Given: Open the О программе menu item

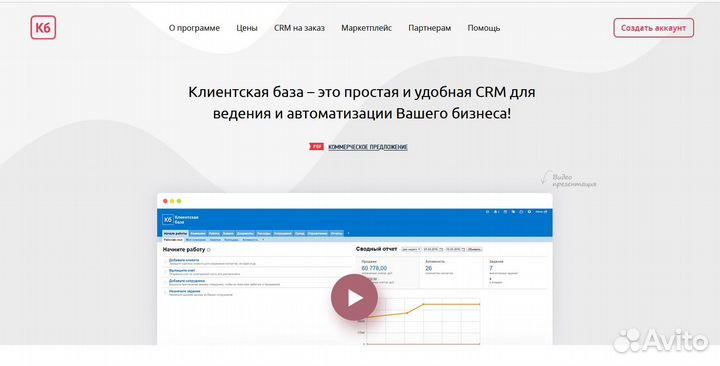Looking at the screenshot, I should [x=194, y=28].
